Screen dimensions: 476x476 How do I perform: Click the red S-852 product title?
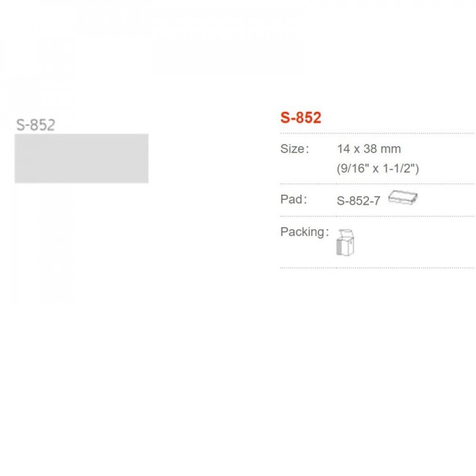tap(301, 118)
